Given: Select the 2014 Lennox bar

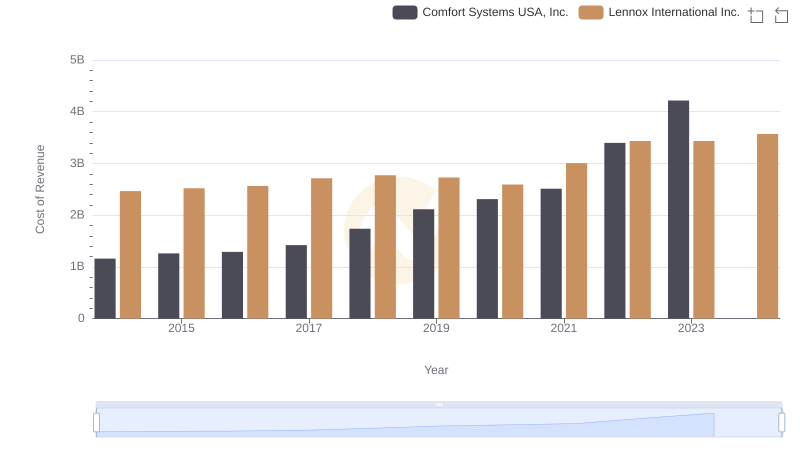Looking at the screenshot, I should coord(131,255).
